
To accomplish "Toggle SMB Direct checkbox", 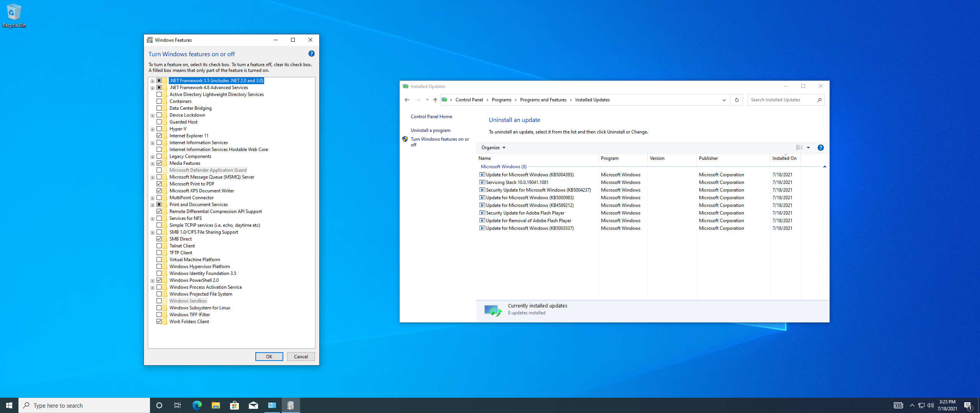I will [159, 239].
